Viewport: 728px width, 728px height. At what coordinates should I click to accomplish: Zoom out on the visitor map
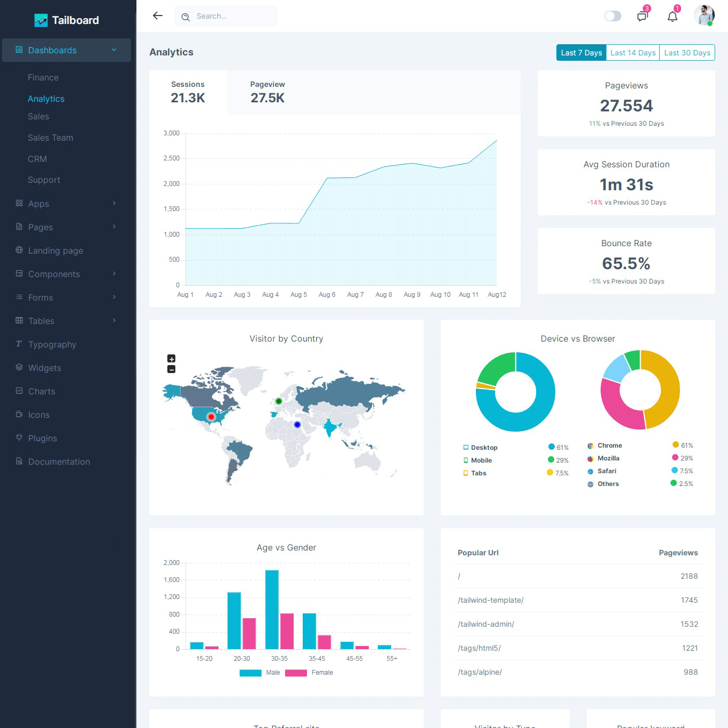point(171,369)
